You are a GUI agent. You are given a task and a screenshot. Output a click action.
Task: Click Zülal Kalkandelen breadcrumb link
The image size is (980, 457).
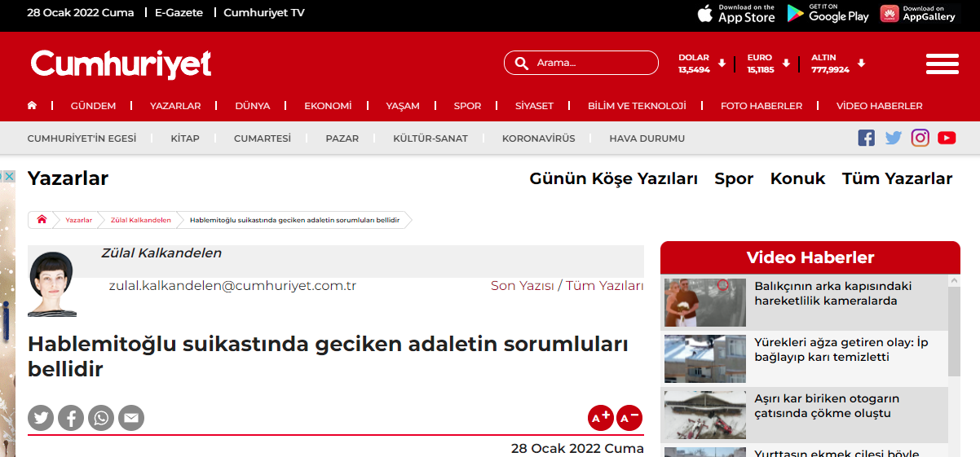pos(141,220)
